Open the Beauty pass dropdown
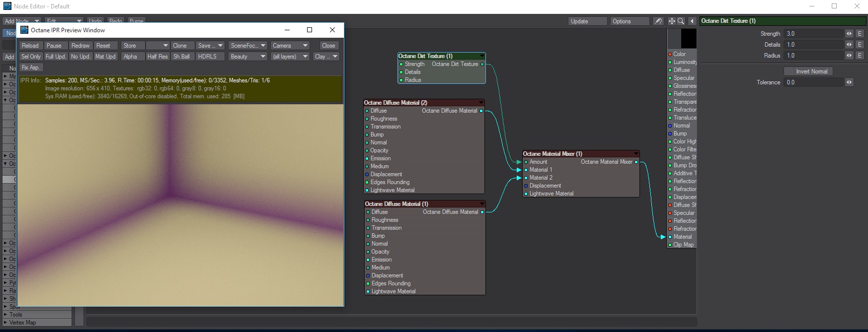This screenshot has height=332, width=868. pos(248,57)
